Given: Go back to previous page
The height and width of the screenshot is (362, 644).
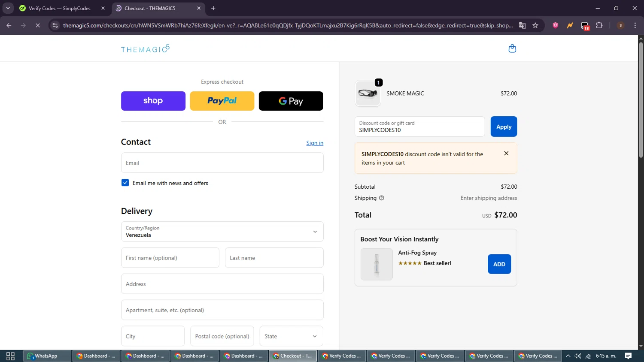Looking at the screenshot, I should (x=9, y=25).
